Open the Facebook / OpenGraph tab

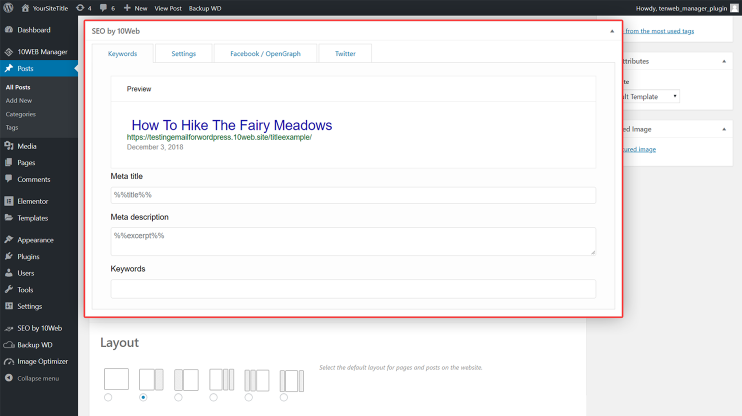(265, 53)
